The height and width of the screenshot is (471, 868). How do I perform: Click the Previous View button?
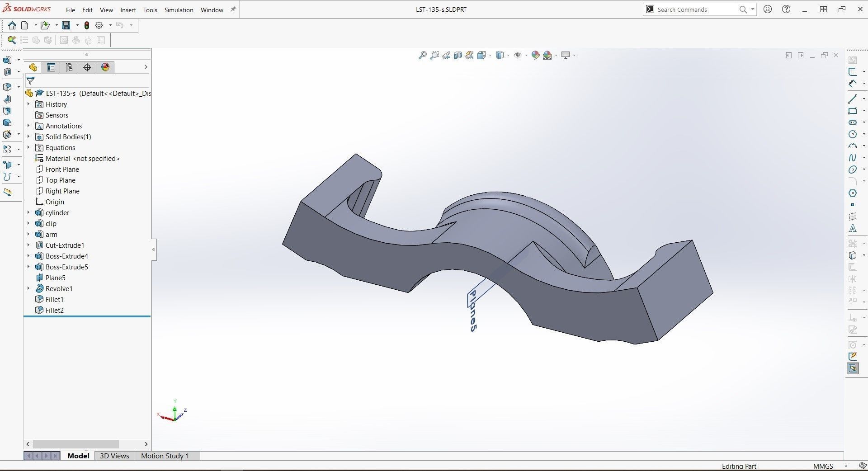click(x=446, y=55)
